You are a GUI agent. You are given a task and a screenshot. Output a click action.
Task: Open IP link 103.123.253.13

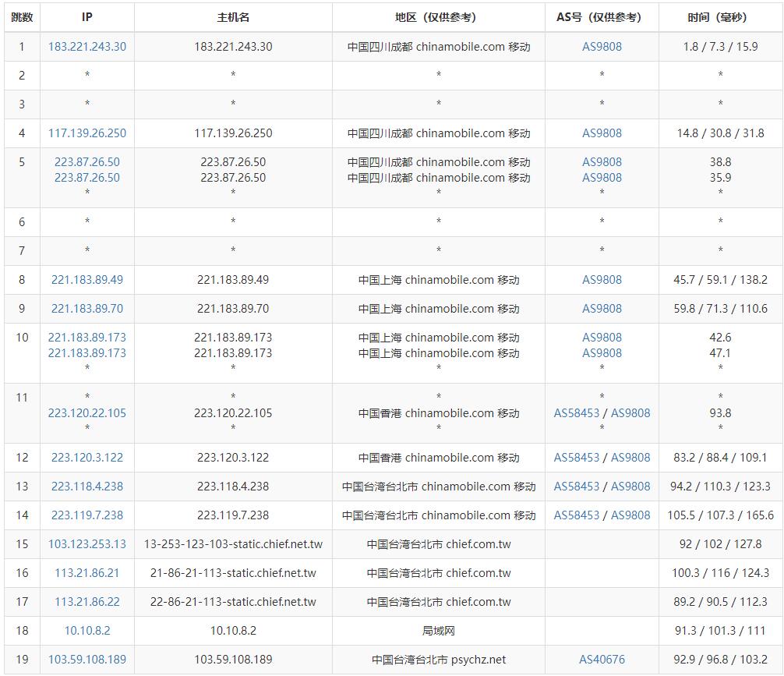87,544
